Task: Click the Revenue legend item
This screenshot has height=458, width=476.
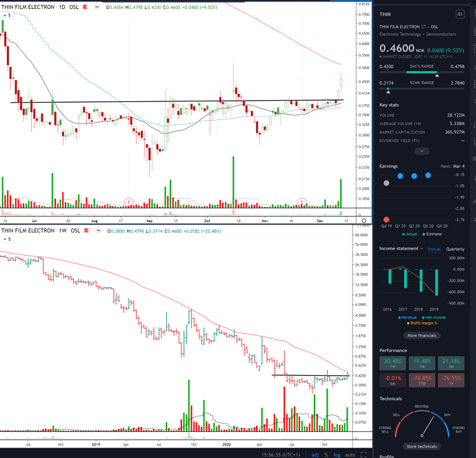Action: coord(408,317)
